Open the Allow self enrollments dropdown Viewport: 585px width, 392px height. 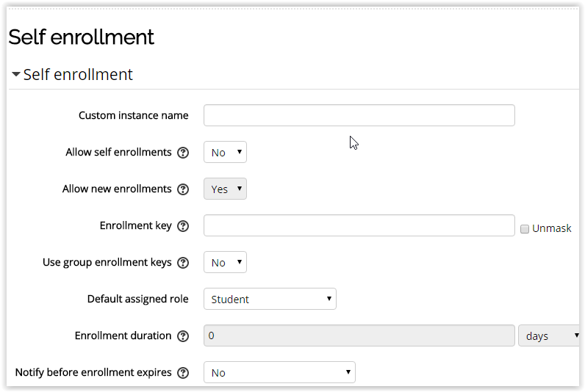[225, 152]
